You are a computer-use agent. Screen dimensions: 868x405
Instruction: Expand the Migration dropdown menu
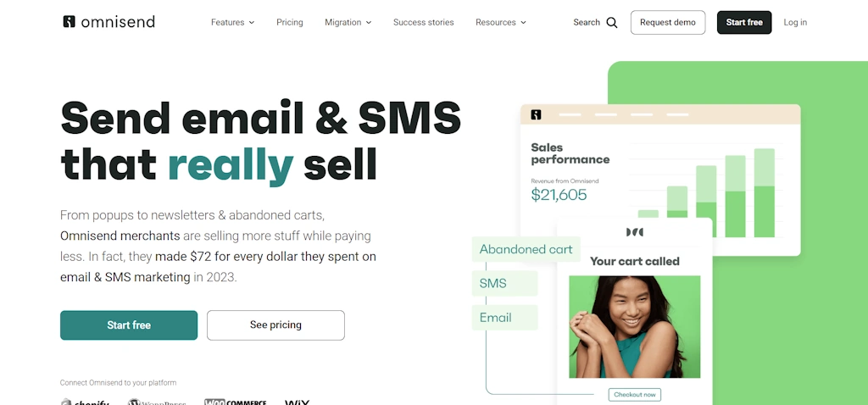coord(348,22)
